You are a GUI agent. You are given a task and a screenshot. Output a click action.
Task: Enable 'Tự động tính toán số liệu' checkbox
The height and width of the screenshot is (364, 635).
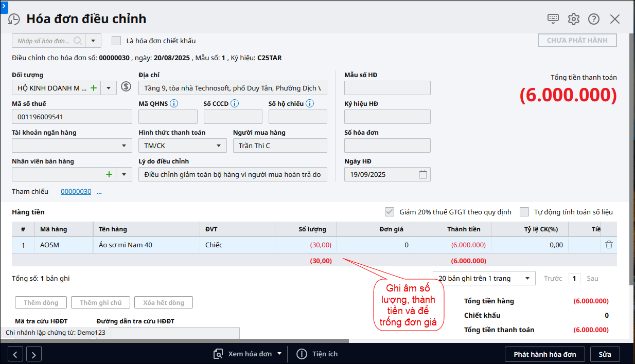524,212
